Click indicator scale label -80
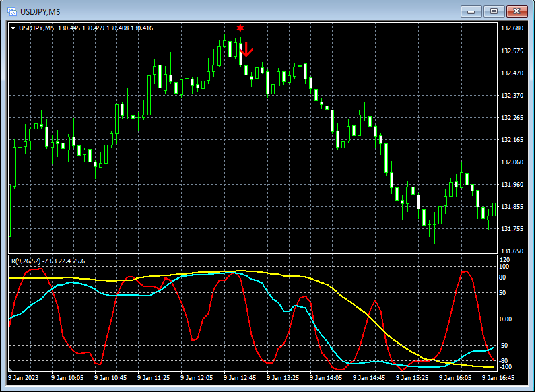 coord(504,361)
